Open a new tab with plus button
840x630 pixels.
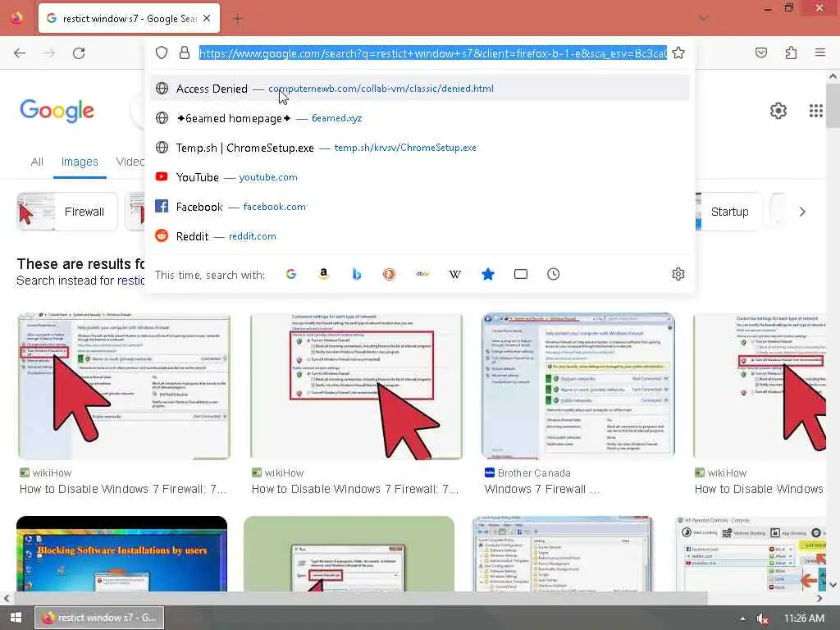(x=237, y=19)
